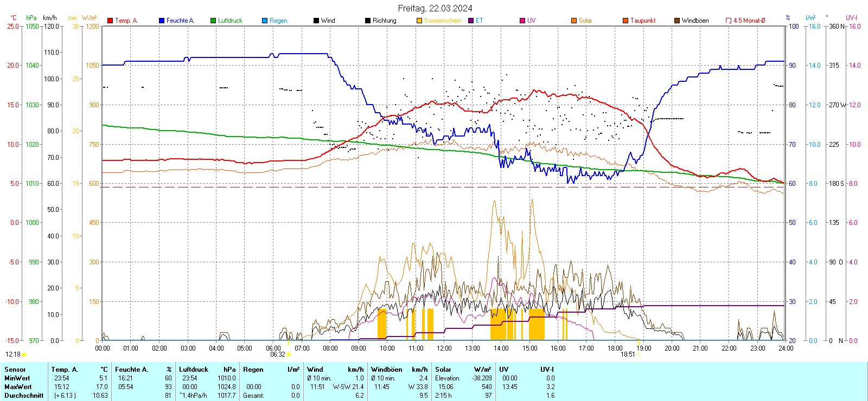Click the Luftdruck column header in the table
This screenshot has width=868, height=401.
[x=194, y=370]
